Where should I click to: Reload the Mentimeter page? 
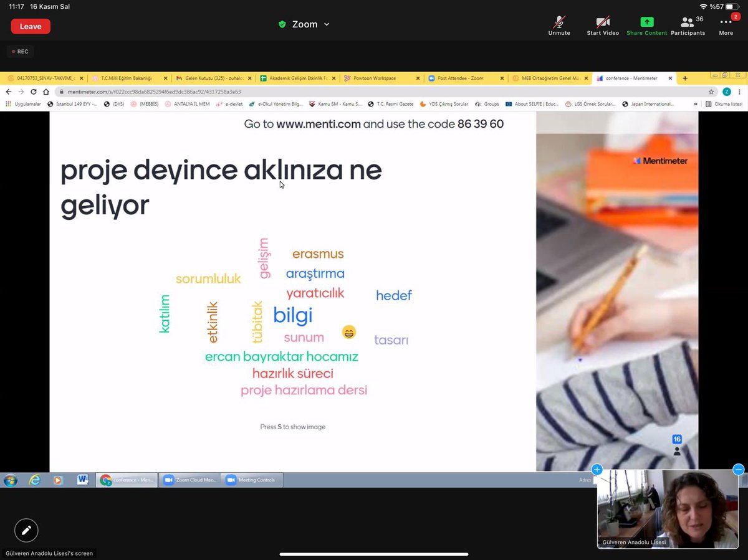coord(33,92)
